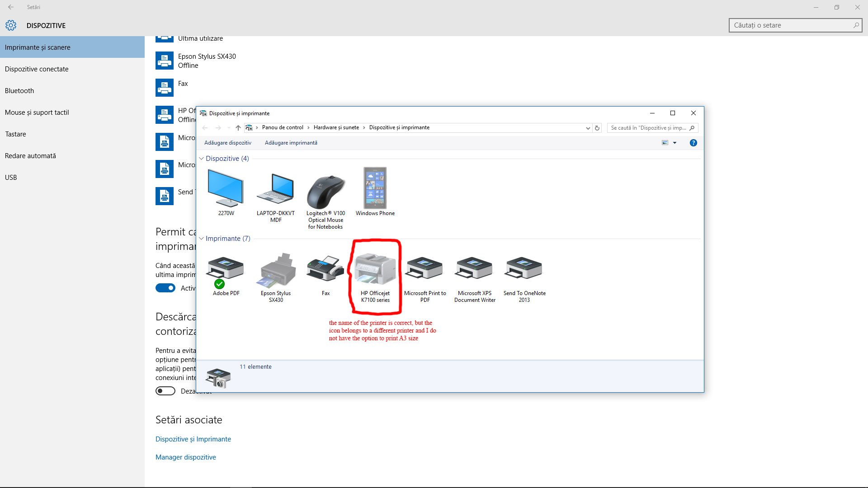The height and width of the screenshot is (488, 868).
Task: Select the Send To OneNote 2013 printer icon
Action: (x=524, y=267)
